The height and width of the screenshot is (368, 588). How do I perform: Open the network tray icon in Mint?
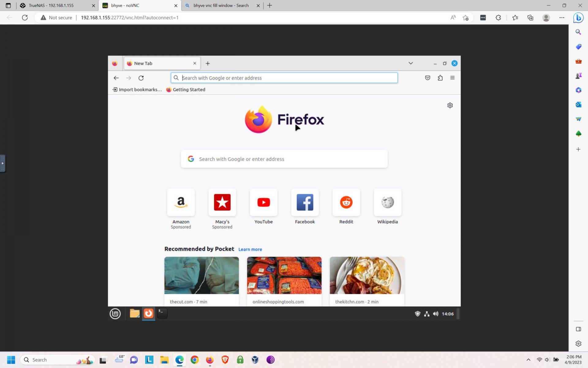click(x=427, y=314)
